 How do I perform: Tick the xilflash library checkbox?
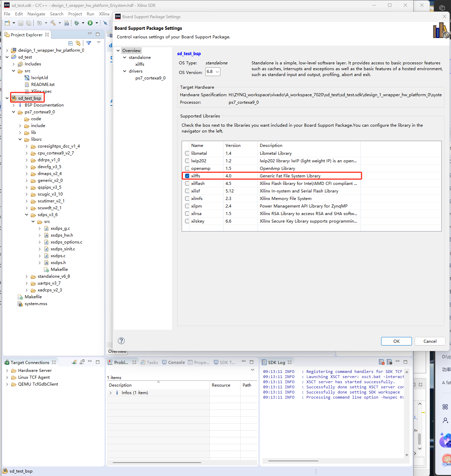[187, 184]
